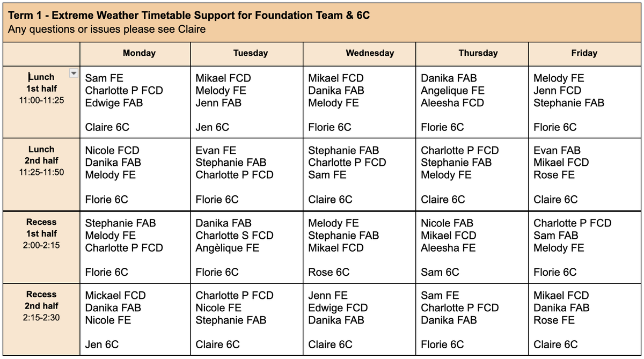
Task: Click Tuesday Lunch 1st half cell with Jenn FAB
Action: tap(246, 102)
